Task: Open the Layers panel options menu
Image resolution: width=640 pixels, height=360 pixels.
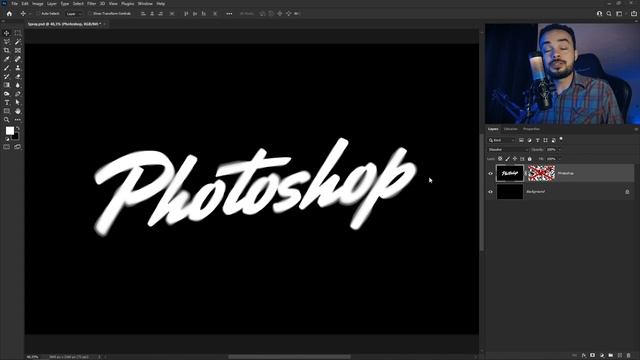Action: [636, 129]
